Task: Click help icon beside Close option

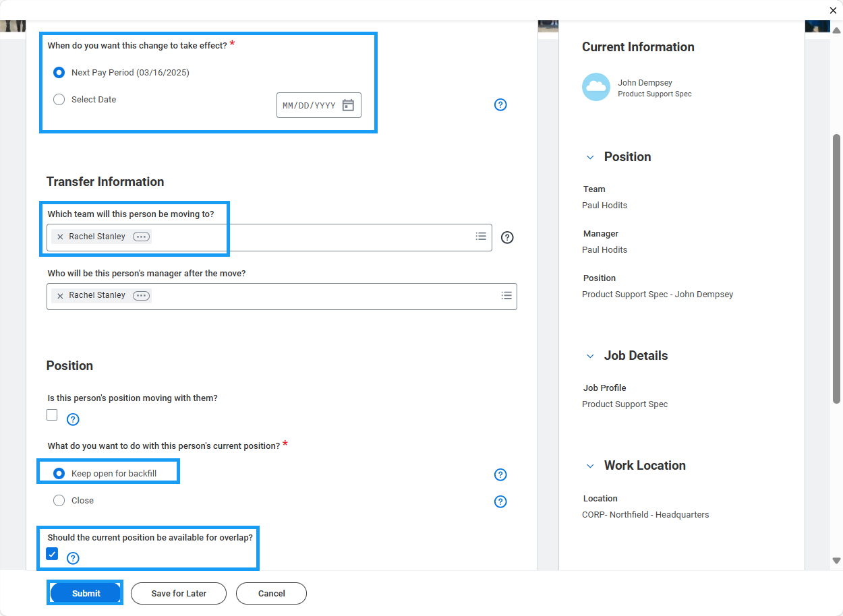Action: coord(500,501)
